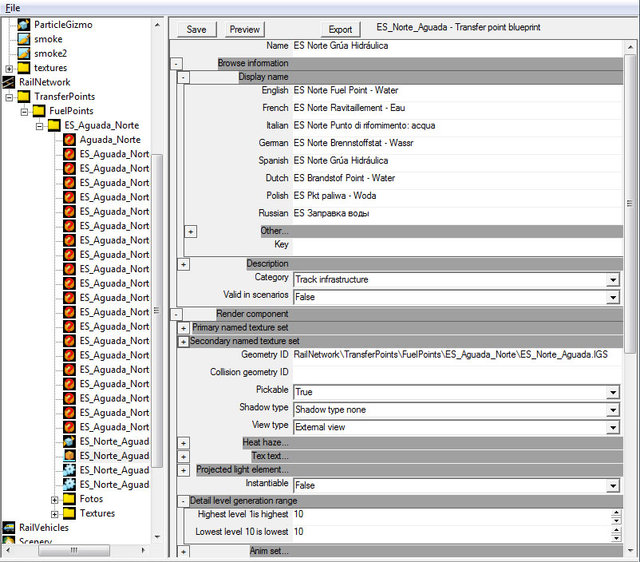Screen dimensions: 640x562
Task: Collapse the Browse information section
Action: (x=177, y=63)
